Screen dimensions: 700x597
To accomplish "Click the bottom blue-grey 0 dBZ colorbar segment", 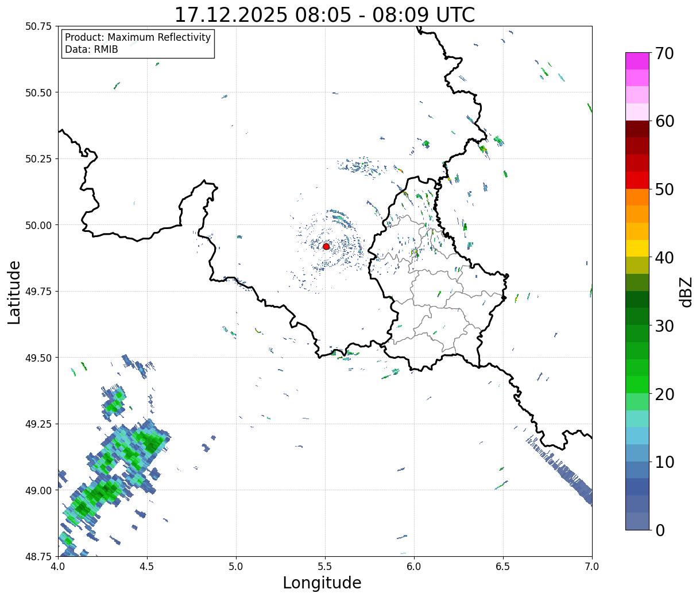I will (637, 521).
